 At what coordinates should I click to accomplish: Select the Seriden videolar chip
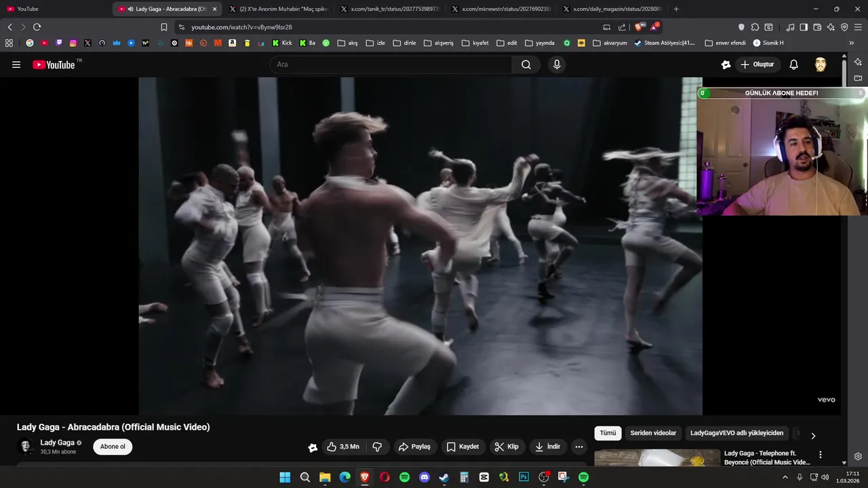(x=653, y=433)
